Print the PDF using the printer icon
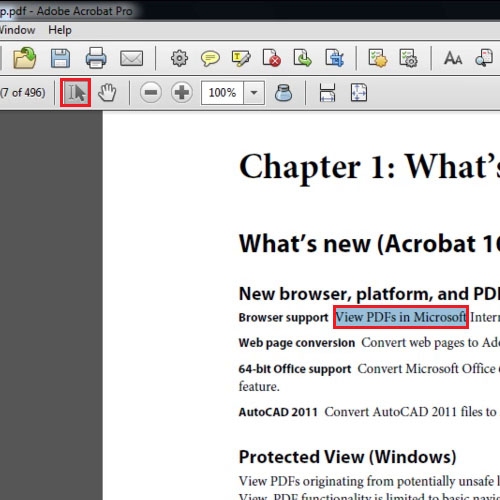Viewport: 500px width, 500px height. (x=96, y=58)
